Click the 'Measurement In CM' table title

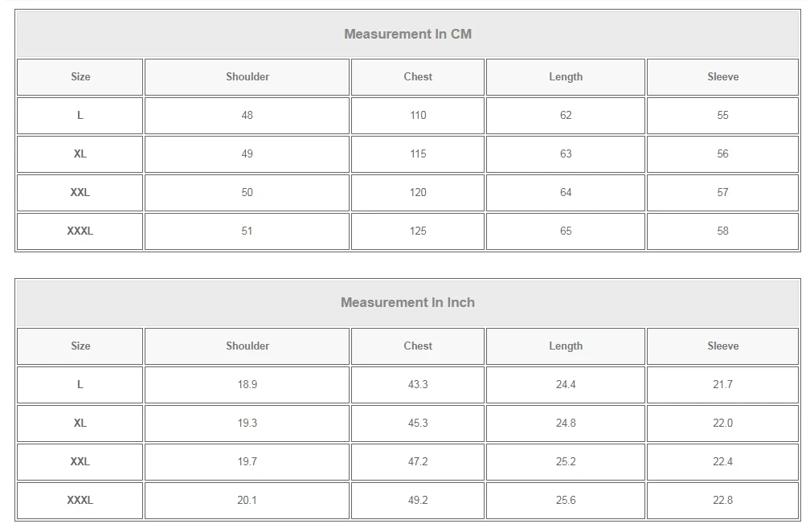407,34
